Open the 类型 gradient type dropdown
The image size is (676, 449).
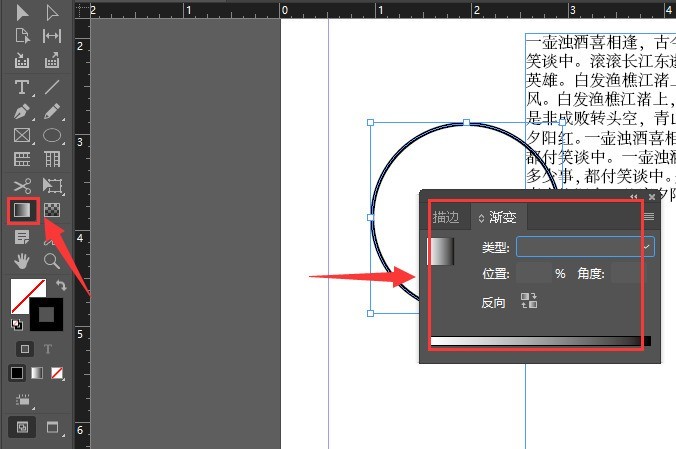(585, 246)
